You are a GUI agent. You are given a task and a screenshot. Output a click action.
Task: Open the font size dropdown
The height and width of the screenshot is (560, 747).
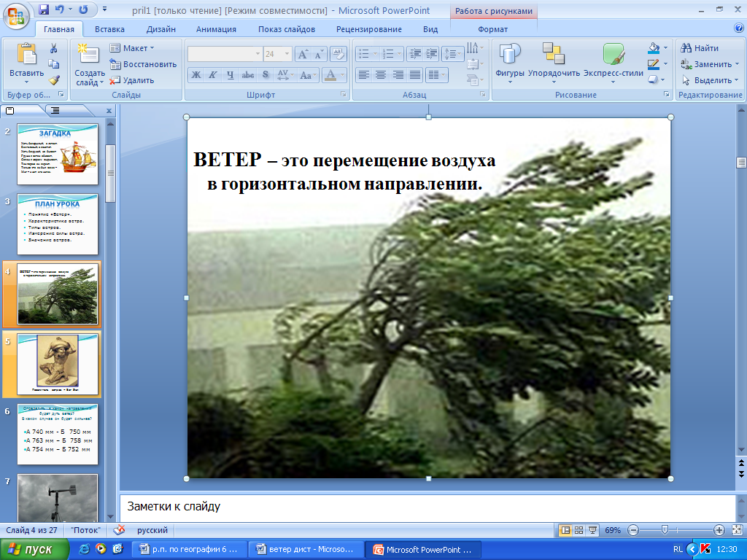click(287, 54)
